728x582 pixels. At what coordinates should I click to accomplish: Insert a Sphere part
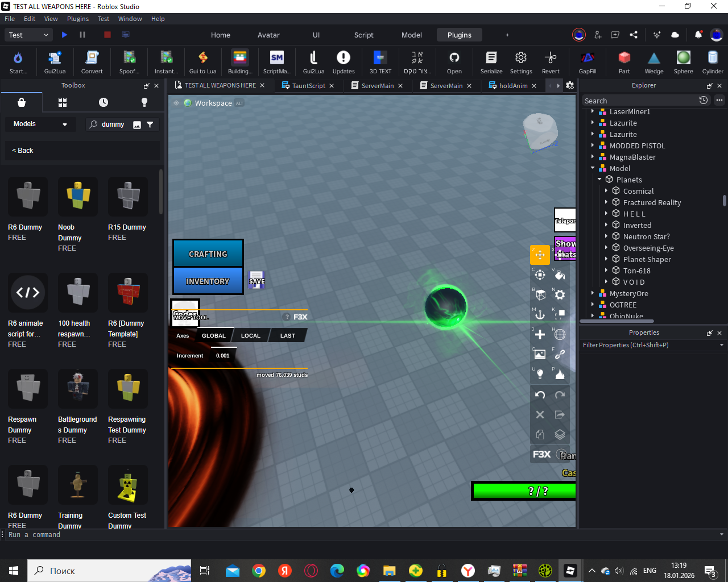684,62
